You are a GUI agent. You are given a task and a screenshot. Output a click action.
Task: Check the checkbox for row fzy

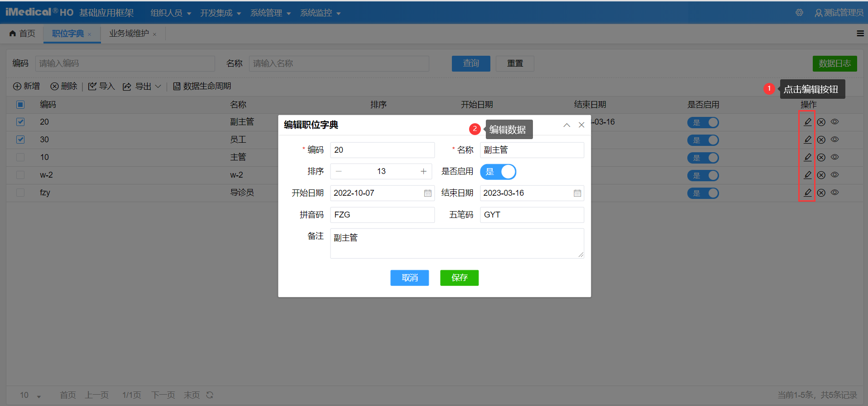[x=20, y=193]
